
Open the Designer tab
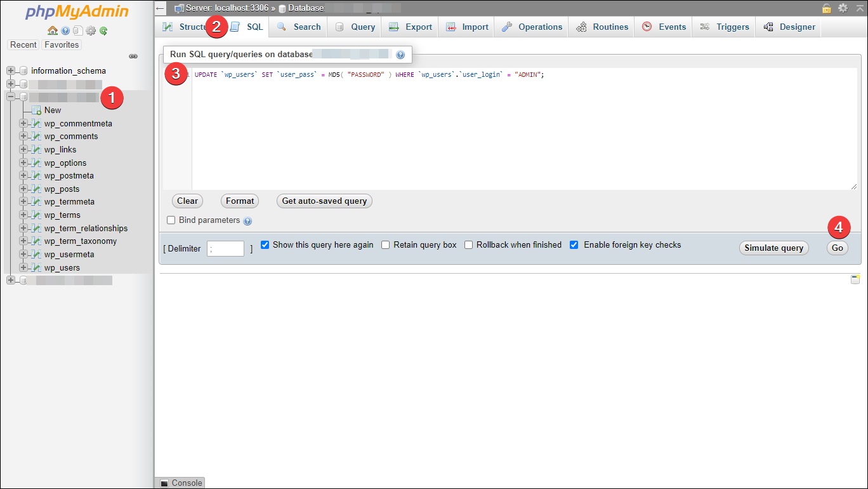[x=789, y=27]
